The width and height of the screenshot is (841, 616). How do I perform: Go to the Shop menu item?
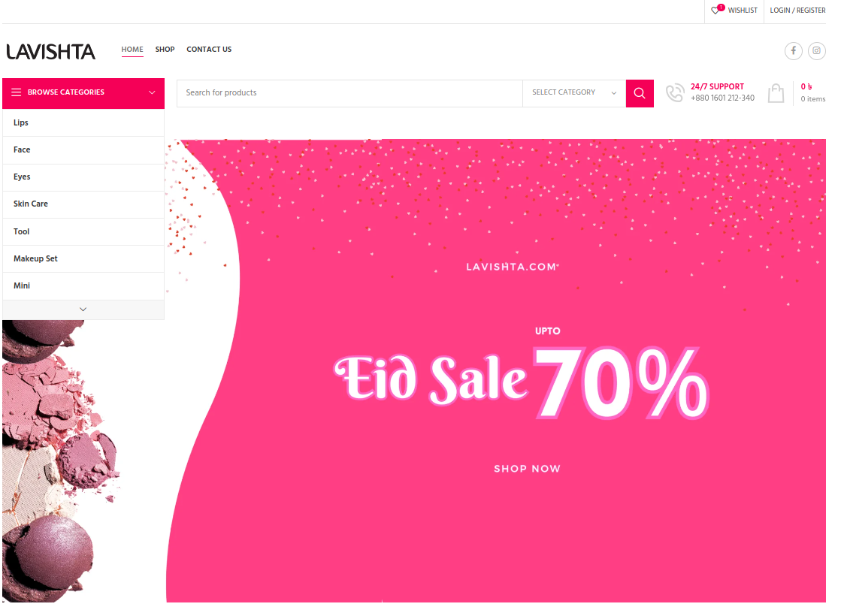point(165,50)
